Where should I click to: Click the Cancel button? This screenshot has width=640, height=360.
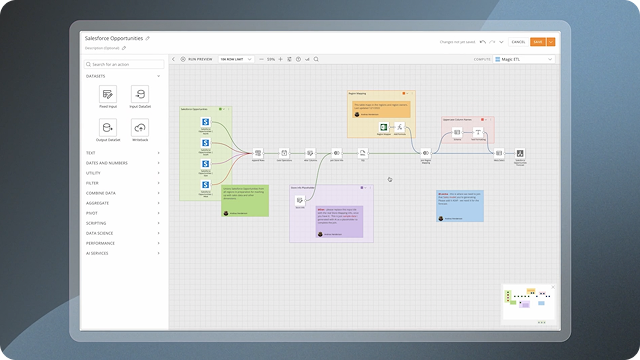click(x=518, y=42)
